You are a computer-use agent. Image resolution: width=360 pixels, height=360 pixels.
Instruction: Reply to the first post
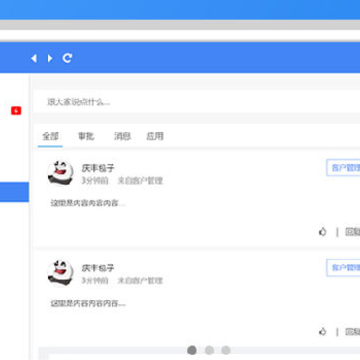pos(352,232)
